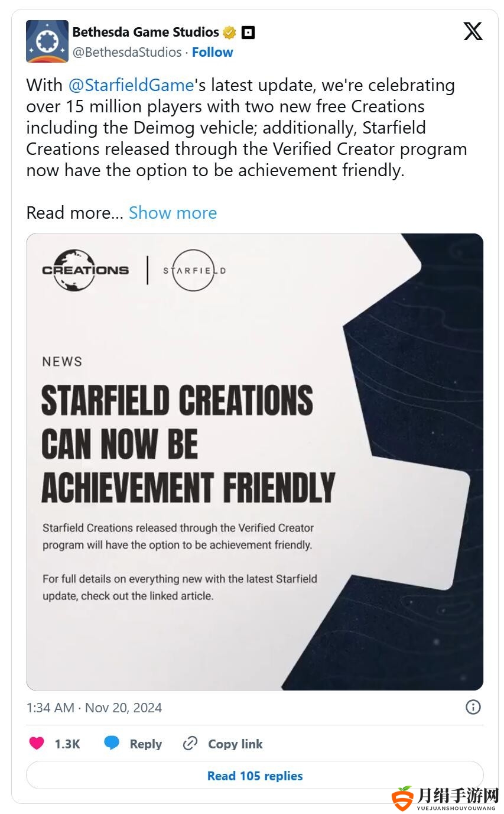Click the Reply label text
Screen dimensions: 504x814
pyautogui.click(x=146, y=744)
